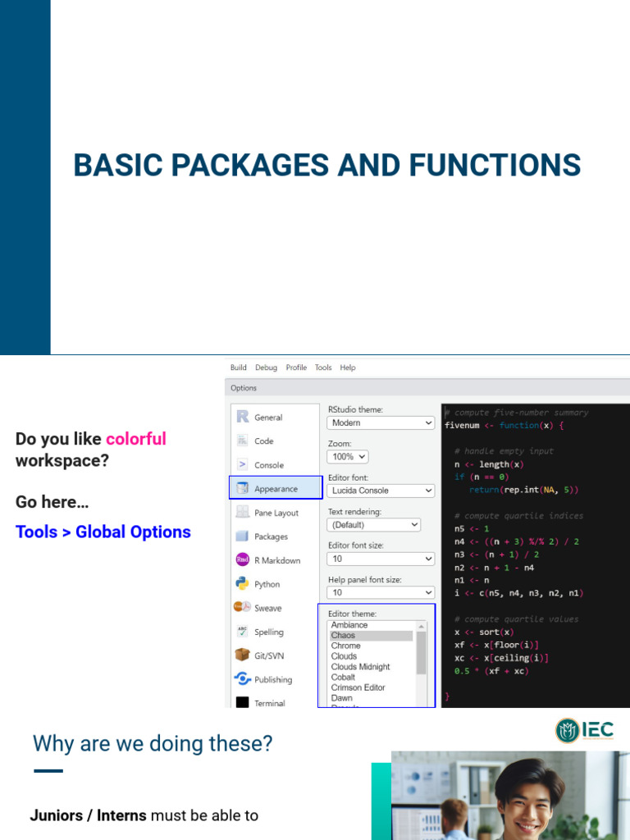The width and height of the screenshot is (630, 840).
Task: Select the Spelling ABC icon
Action: click(x=243, y=631)
